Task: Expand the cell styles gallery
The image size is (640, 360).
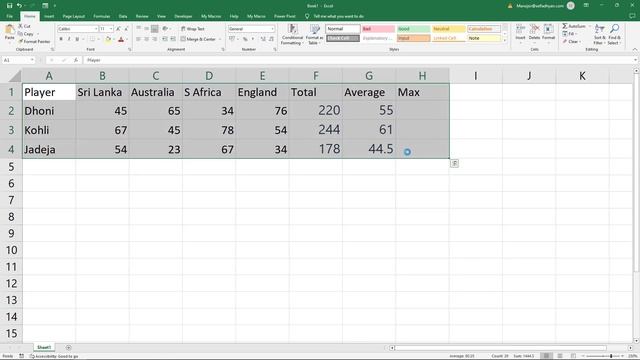Action: 505,40
